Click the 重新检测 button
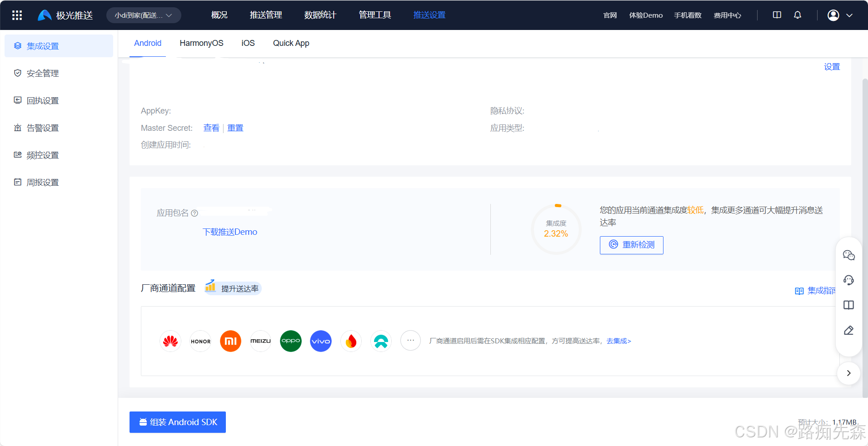Viewport: 868px width, 446px height. pos(631,245)
